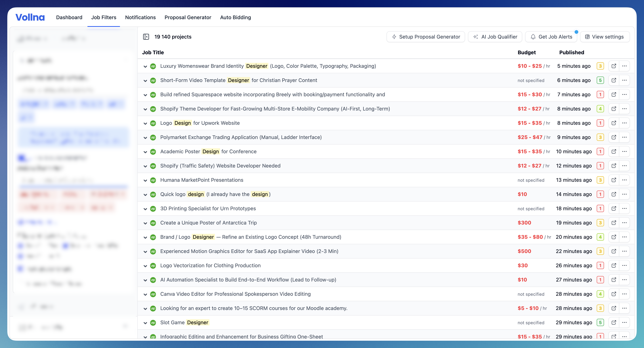The image size is (644, 348).
Task: Click the count badge on Create Unique Poster row
Action: (x=601, y=223)
